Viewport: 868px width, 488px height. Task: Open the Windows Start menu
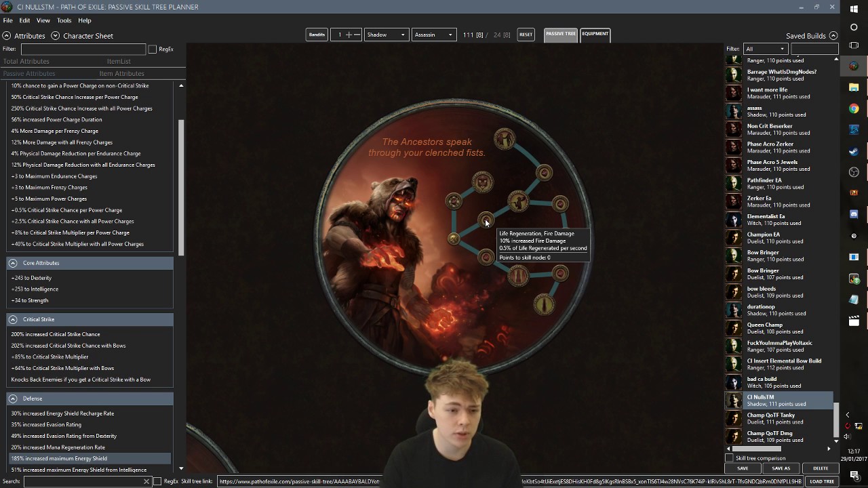coord(854,8)
